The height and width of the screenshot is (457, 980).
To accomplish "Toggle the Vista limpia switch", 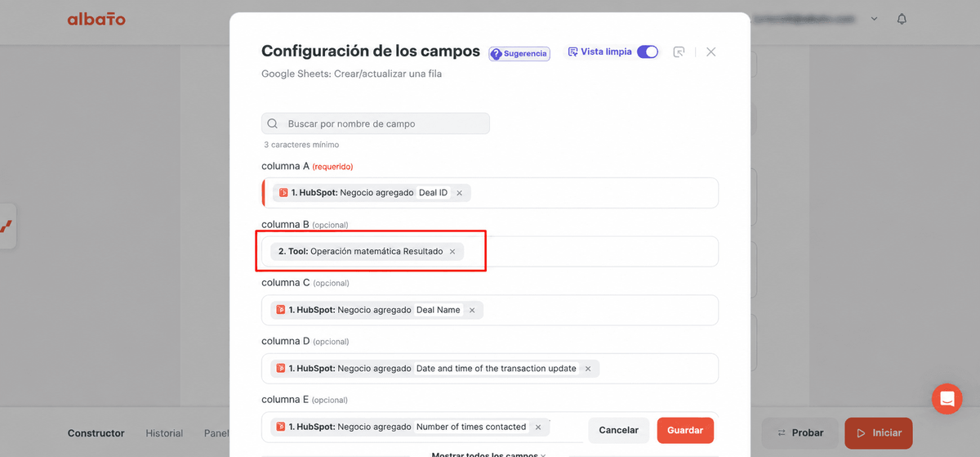I will click(x=648, y=52).
